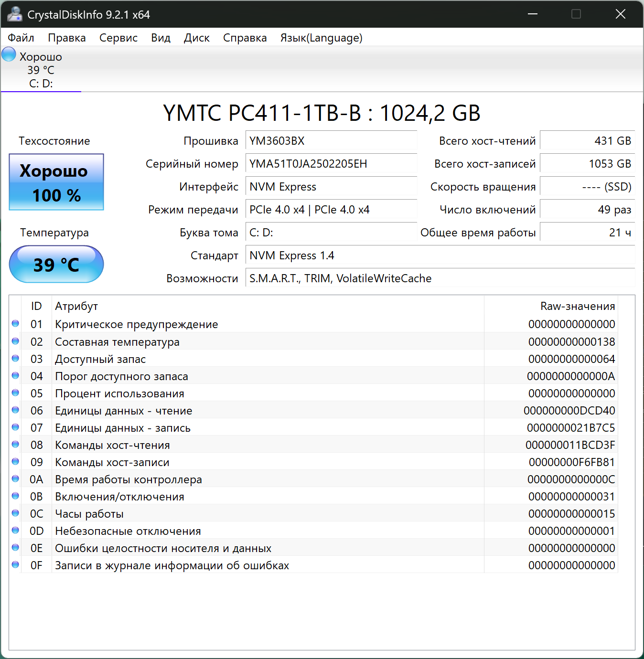Open the Справка menu
Viewport: 644px width, 659px height.
pyautogui.click(x=245, y=38)
